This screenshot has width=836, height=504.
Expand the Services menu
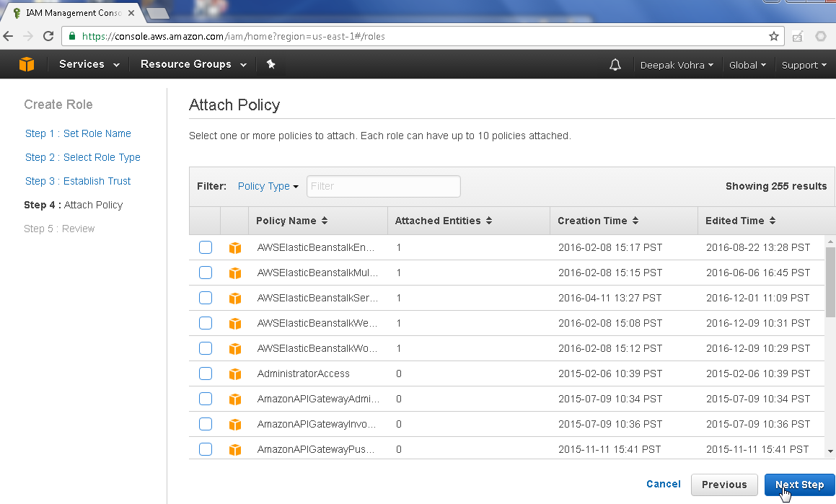89,64
